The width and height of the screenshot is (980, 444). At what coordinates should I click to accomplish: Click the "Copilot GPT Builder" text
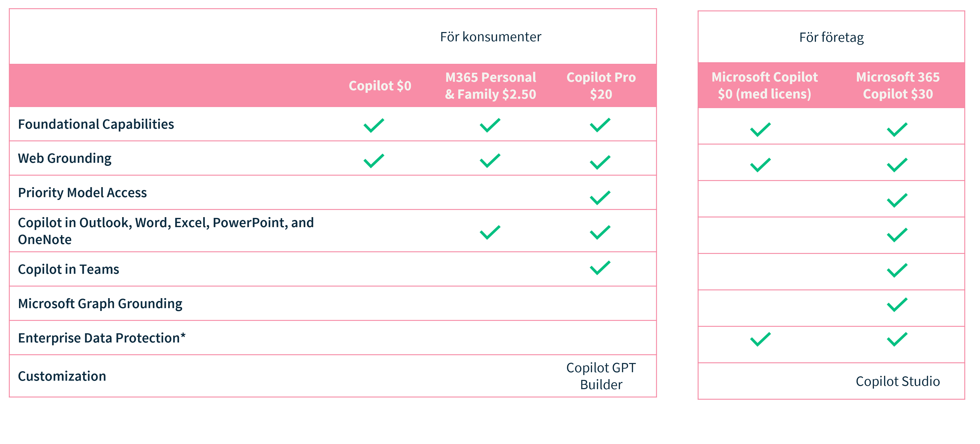[601, 376]
